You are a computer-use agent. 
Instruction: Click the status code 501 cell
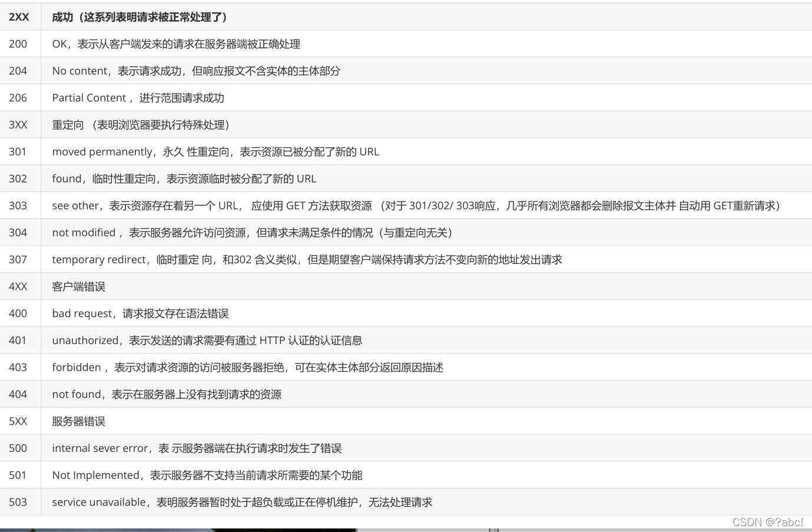pyautogui.click(x=20, y=475)
